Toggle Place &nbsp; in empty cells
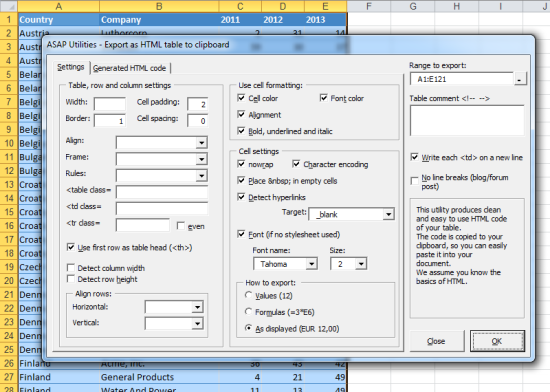The width and height of the screenshot is (550, 392). pos(241,180)
